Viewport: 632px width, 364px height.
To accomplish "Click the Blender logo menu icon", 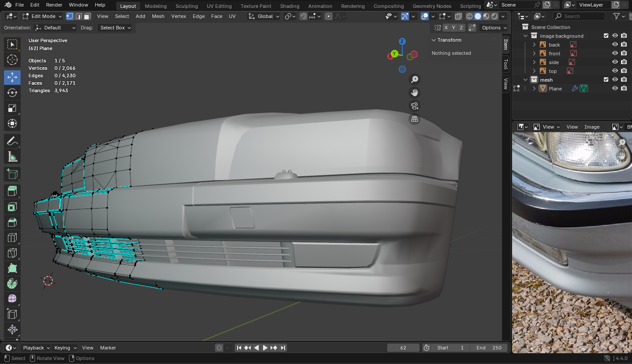I will pos(8,5).
